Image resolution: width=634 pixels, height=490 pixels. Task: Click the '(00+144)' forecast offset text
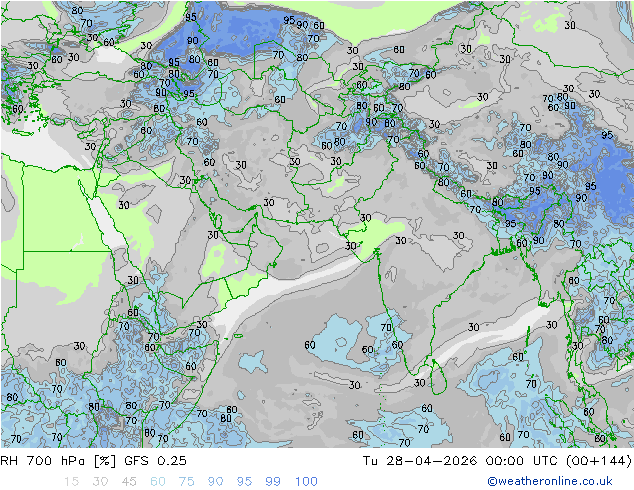[x=599, y=460]
